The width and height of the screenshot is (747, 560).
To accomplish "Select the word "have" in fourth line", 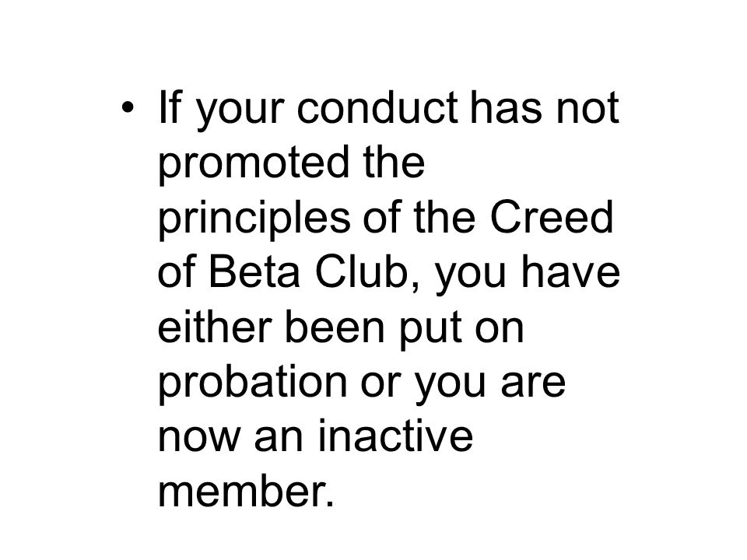I will tap(570, 272).
